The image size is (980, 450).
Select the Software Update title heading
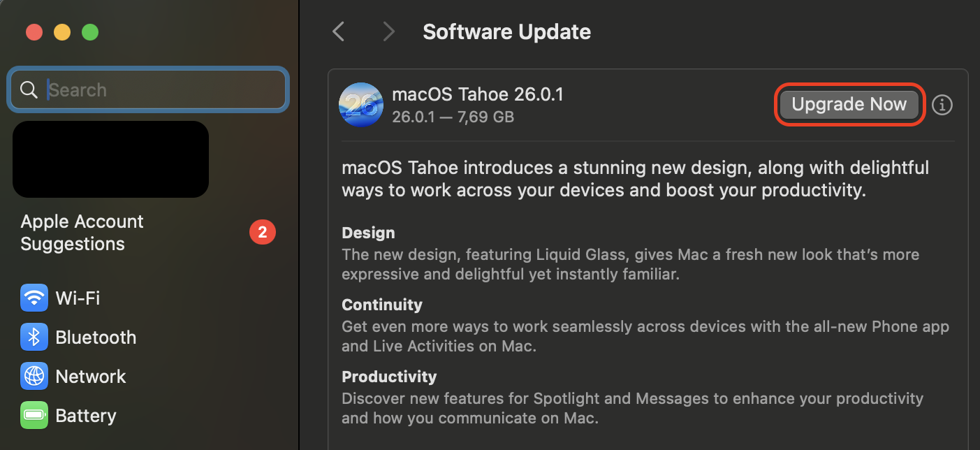[506, 31]
